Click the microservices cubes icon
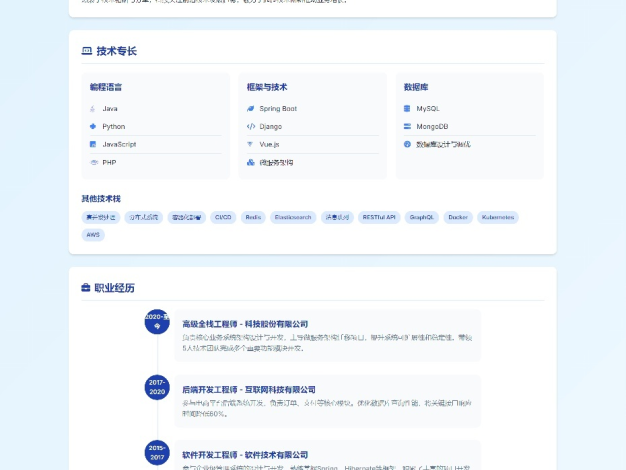Screen dimensions: 626x470 point(251,162)
